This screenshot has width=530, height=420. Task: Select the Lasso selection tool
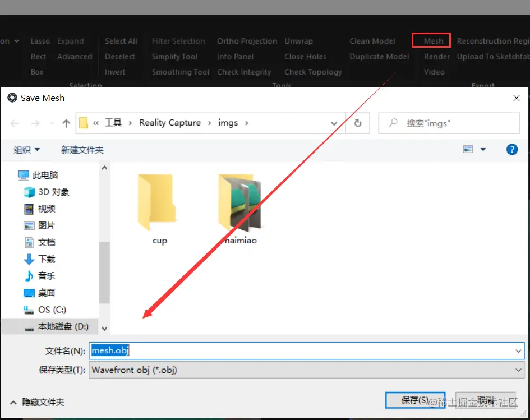(x=40, y=41)
